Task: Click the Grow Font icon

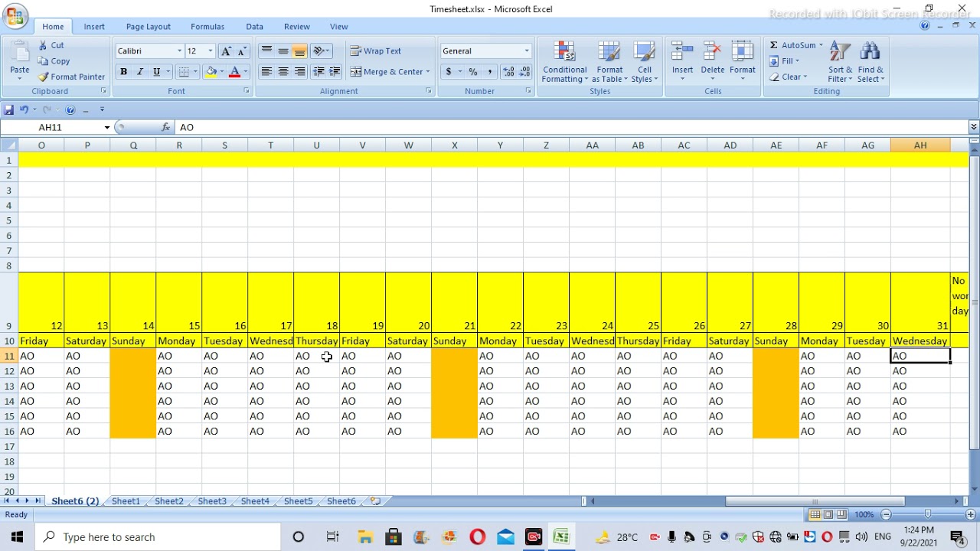Action: [226, 51]
